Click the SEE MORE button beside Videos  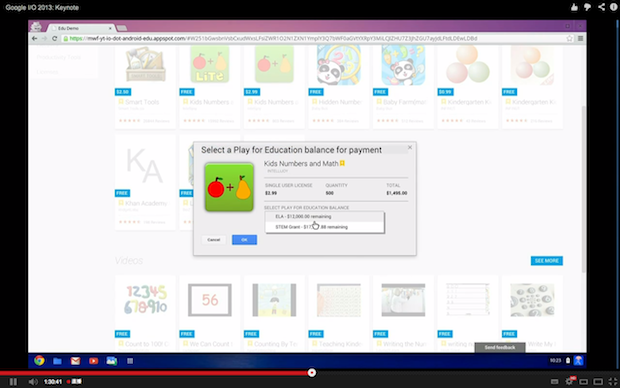click(546, 261)
